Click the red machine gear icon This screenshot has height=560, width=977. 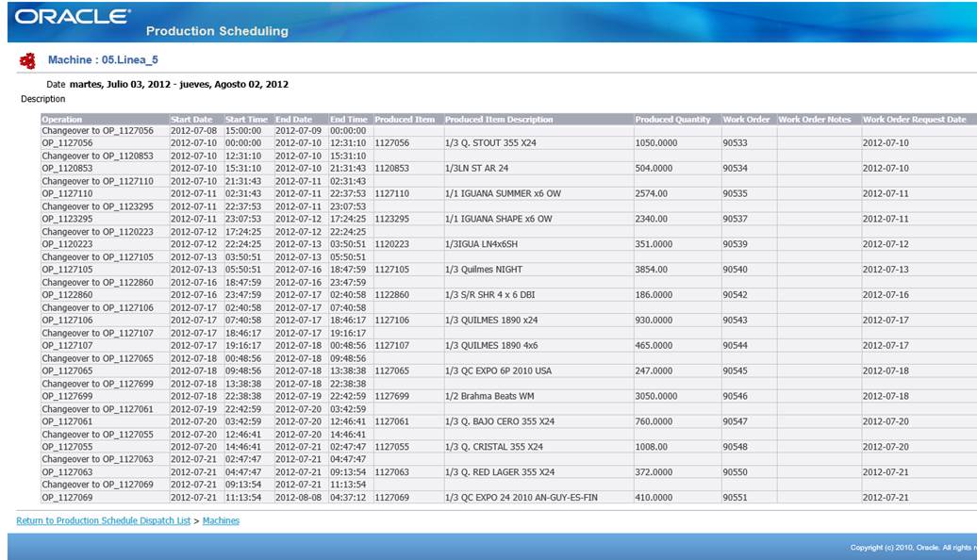click(x=27, y=60)
